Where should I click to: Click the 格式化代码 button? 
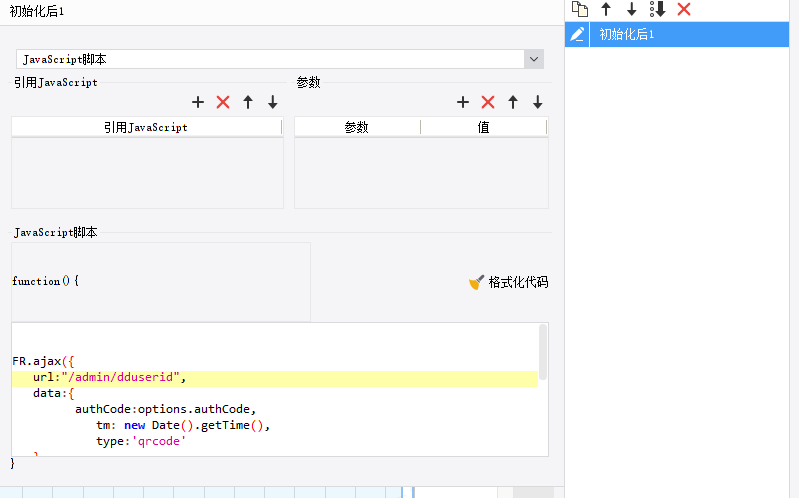click(x=509, y=282)
